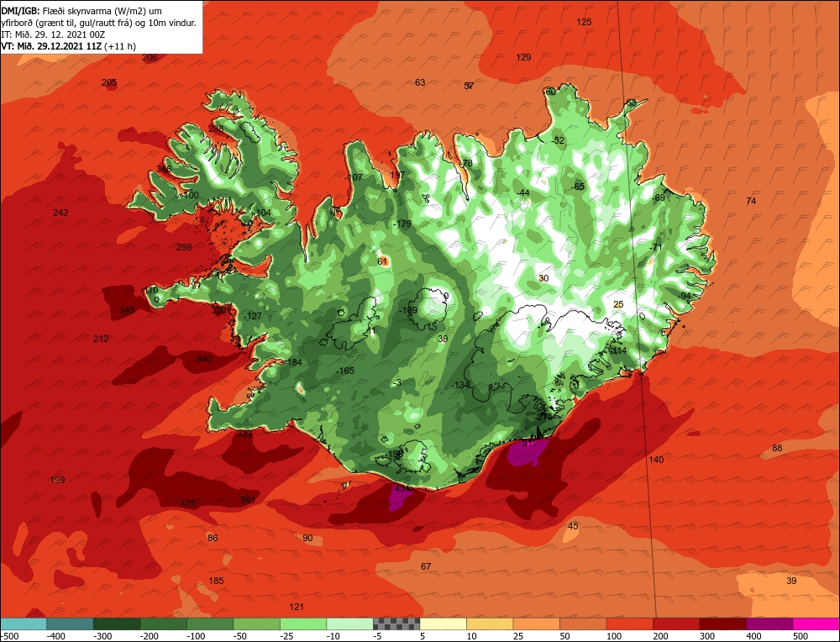Click the -127 value in west Iceland
This screenshot has width=840, height=642.
252,316
